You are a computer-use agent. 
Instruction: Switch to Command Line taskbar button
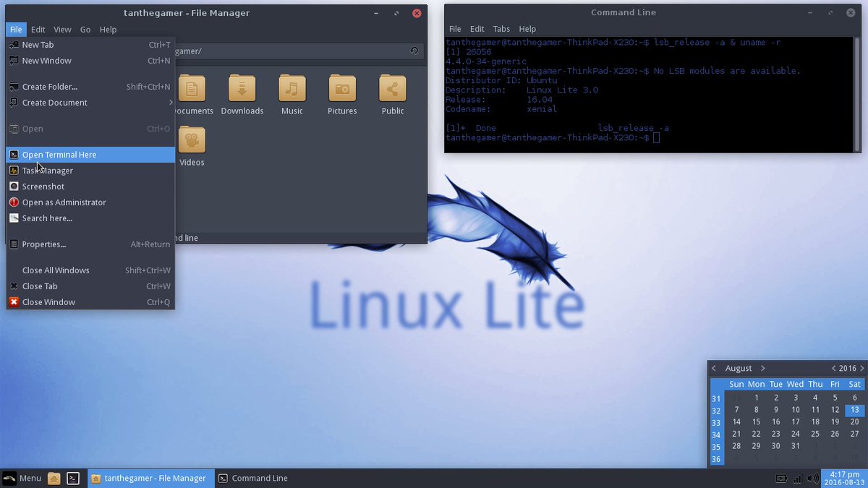253,478
